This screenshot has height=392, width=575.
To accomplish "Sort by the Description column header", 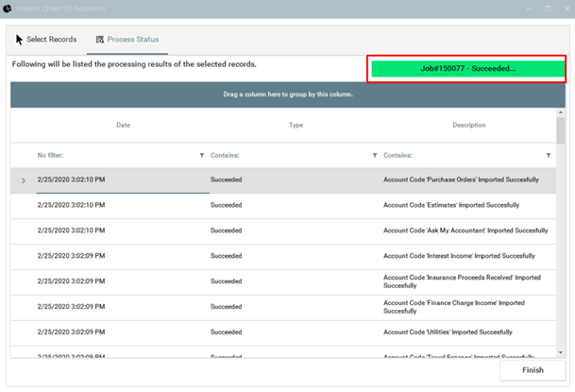I will (x=468, y=125).
